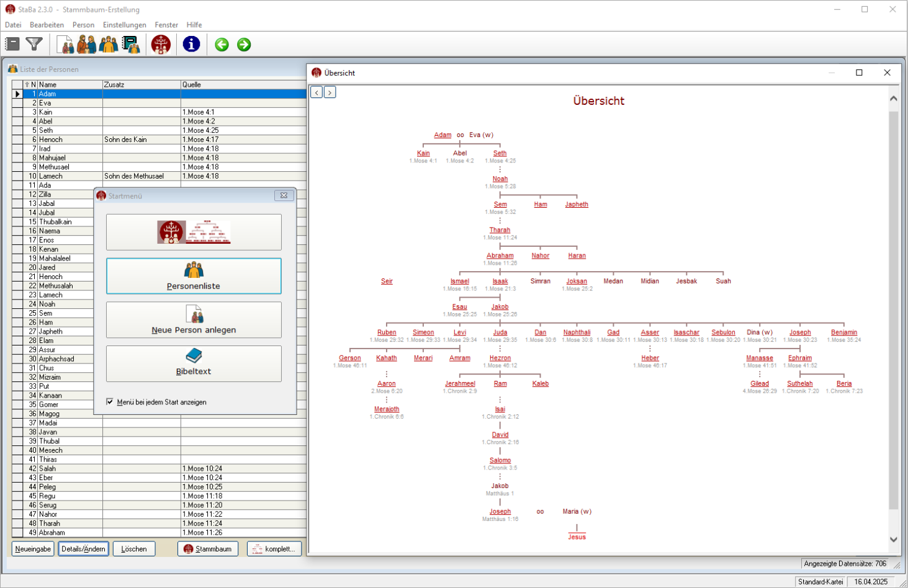Open the Einstellungen menu
The width and height of the screenshot is (908, 588).
point(124,25)
